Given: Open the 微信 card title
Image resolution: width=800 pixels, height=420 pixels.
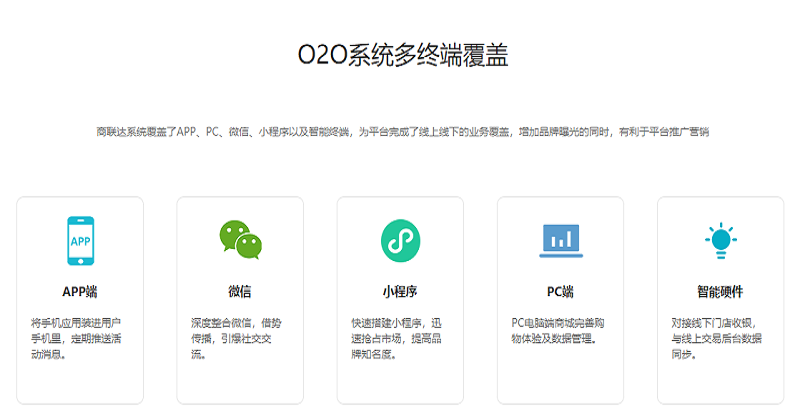Looking at the screenshot, I should pyautogui.click(x=240, y=292).
